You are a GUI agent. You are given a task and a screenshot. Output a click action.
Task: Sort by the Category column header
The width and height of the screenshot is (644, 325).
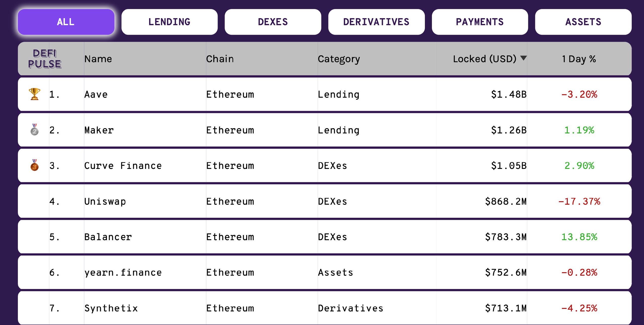339,59
